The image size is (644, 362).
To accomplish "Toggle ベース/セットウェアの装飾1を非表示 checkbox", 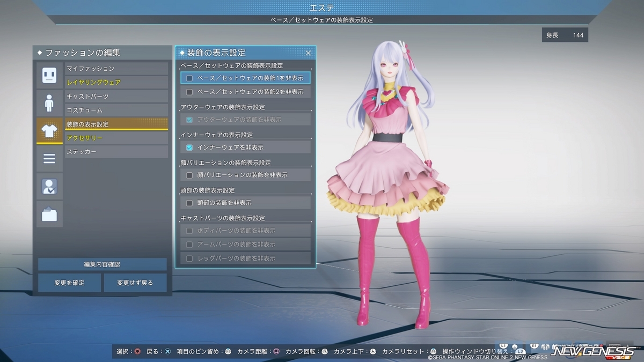I will pyautogui.click(x=189, y=78).
